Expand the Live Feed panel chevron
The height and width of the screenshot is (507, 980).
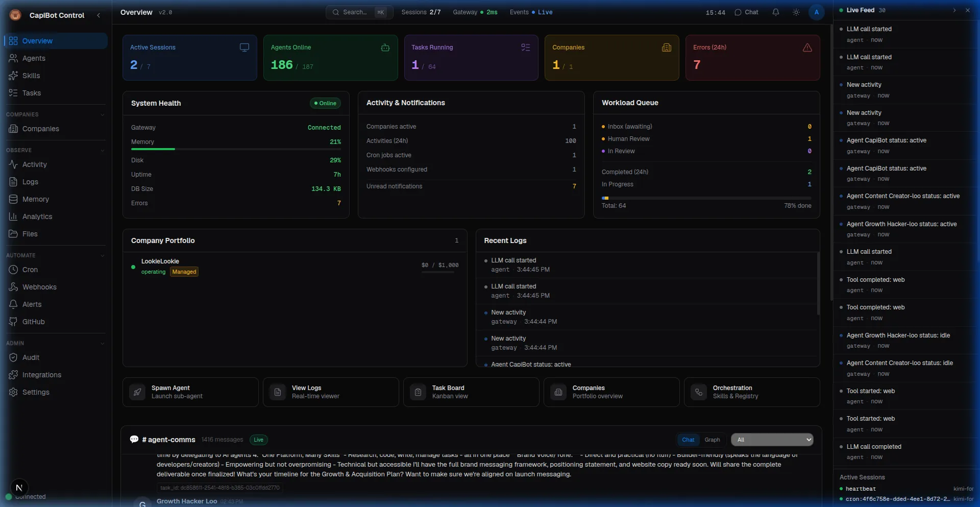(x=954, y=10)
